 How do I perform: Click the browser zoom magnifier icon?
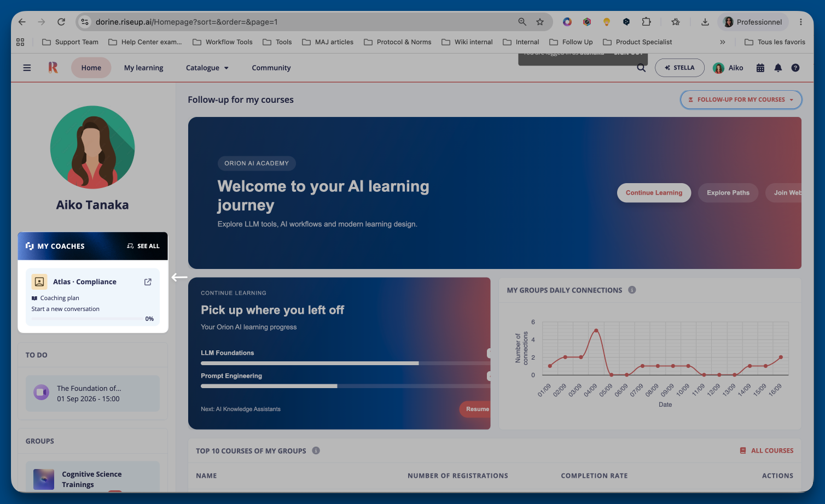click(522, 22)
